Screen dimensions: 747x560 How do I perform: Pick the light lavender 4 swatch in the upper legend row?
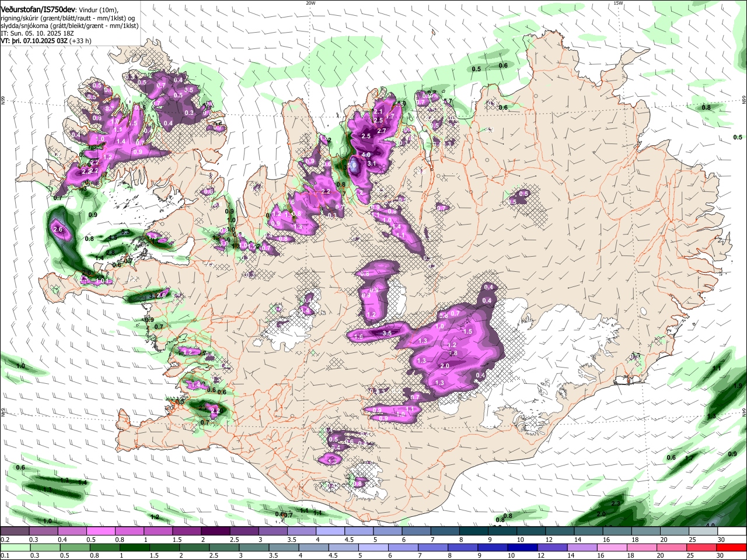click(x=330, y=531)
